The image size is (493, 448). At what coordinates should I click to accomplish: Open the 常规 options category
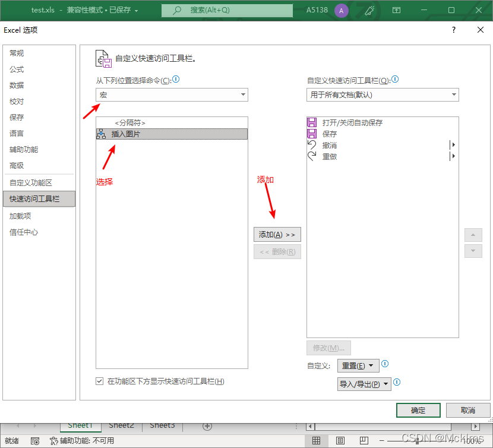coord(17,53)
